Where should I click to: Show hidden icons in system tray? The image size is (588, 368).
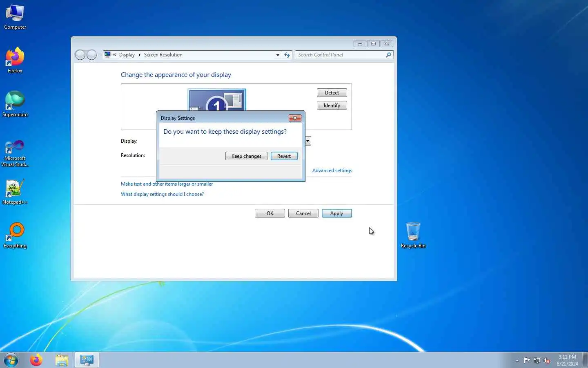517,360
